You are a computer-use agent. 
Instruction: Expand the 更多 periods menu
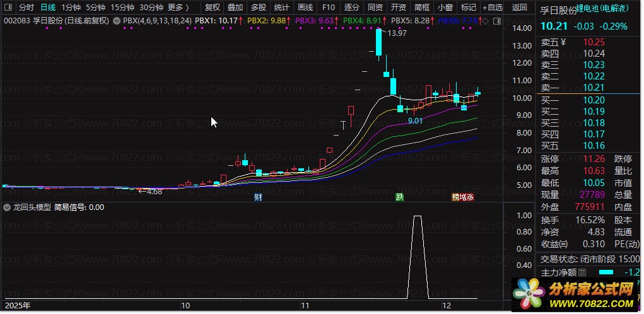coord(179,8)
